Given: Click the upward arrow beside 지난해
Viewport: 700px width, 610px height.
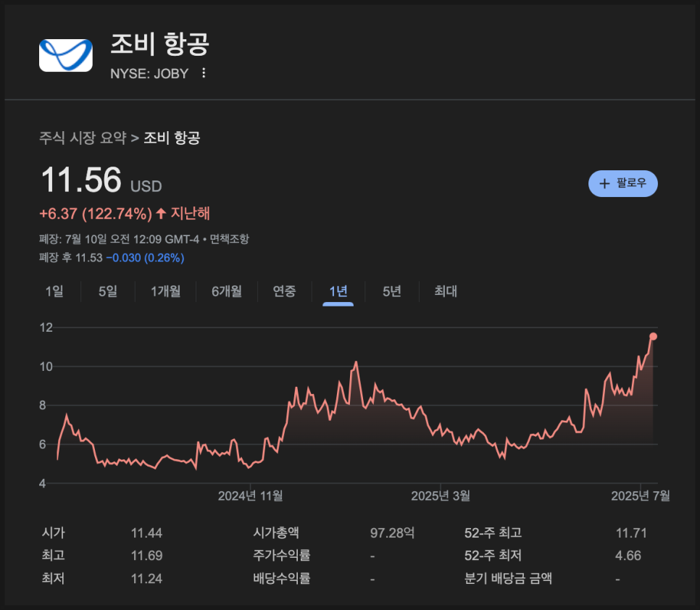Looking at the screenshot, I should (161, 213).
